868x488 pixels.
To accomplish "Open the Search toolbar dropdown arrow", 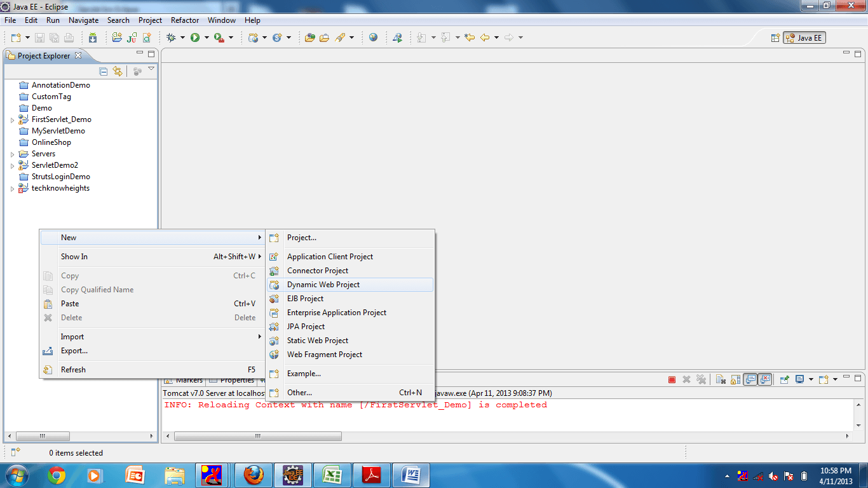I will click(351, 37).
